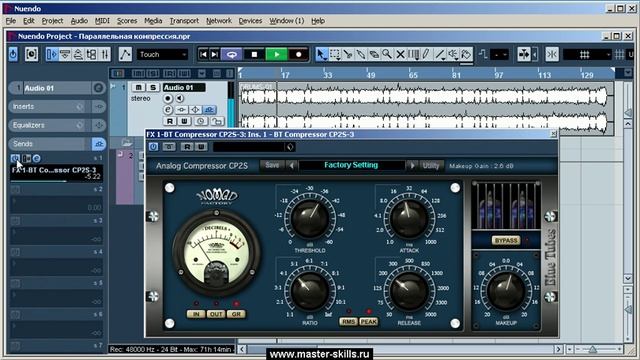This screenshot has height=360, width=640.
Task: Click the RATIO knob
Action: click(x=309, y=291)
